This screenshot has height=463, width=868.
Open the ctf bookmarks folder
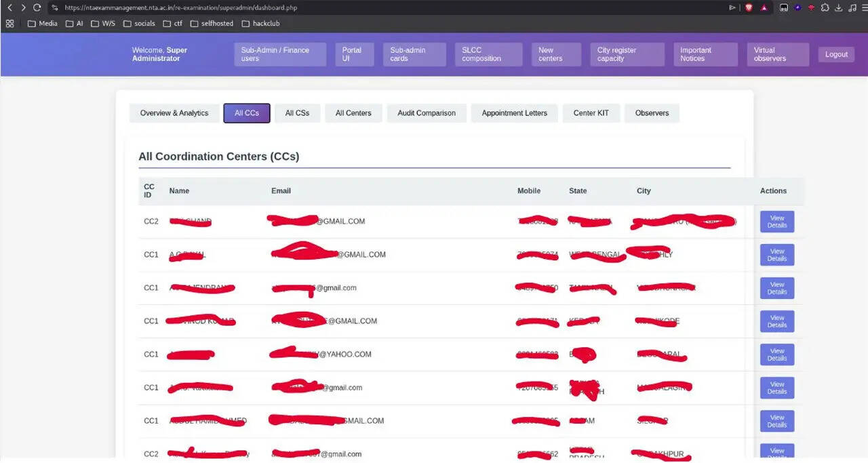coord(173,23)
